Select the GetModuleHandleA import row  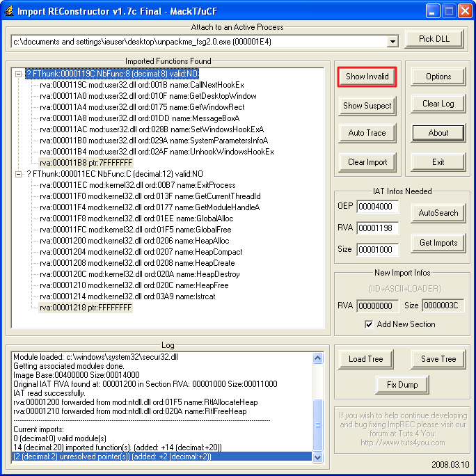click(150, 207)
